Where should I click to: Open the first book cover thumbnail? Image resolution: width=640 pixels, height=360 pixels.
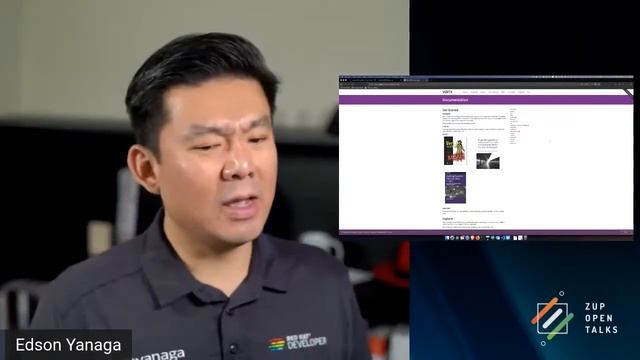[455, 151]
